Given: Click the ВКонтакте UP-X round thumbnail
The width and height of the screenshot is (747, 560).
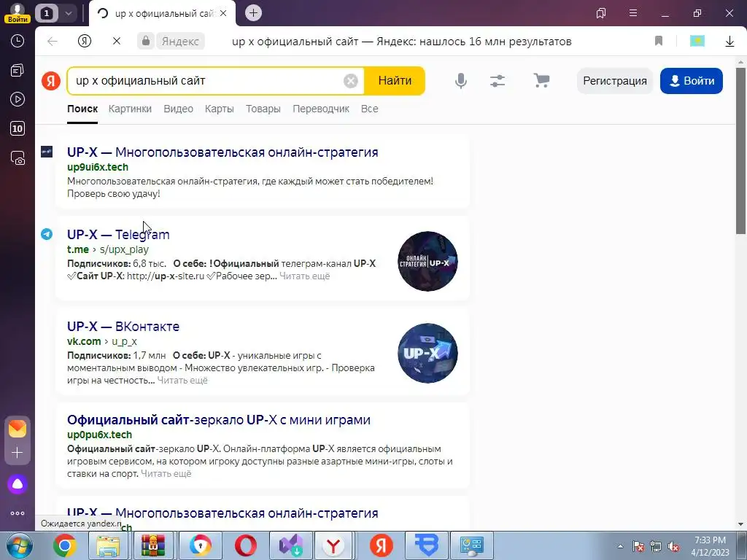Looking at the screenshot, I should pos(427,354).
